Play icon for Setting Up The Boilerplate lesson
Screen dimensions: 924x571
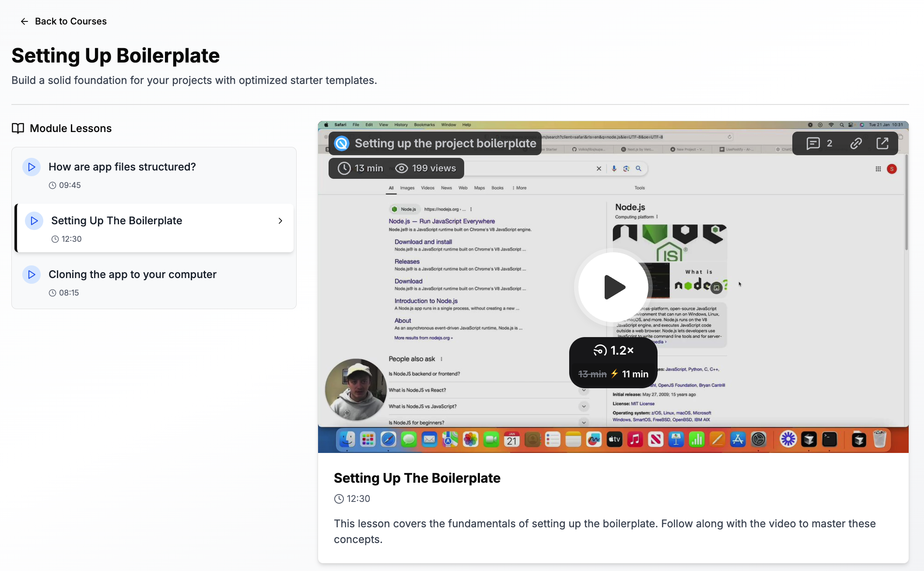pos(34,221)
